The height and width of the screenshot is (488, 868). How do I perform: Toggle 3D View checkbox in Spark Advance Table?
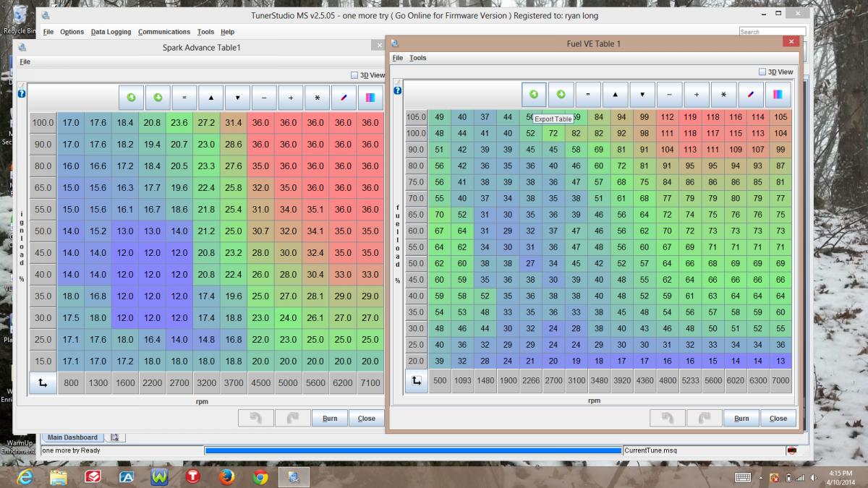(354, 74)
